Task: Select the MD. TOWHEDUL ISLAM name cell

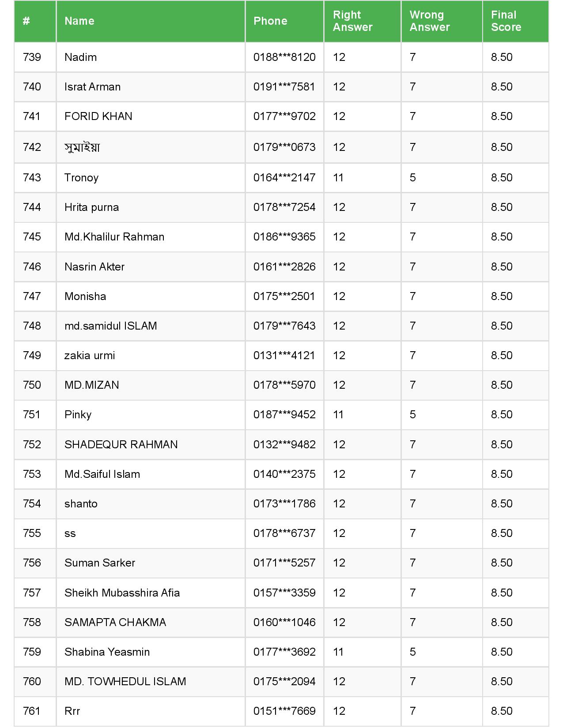Action: (x=125, y=682)
